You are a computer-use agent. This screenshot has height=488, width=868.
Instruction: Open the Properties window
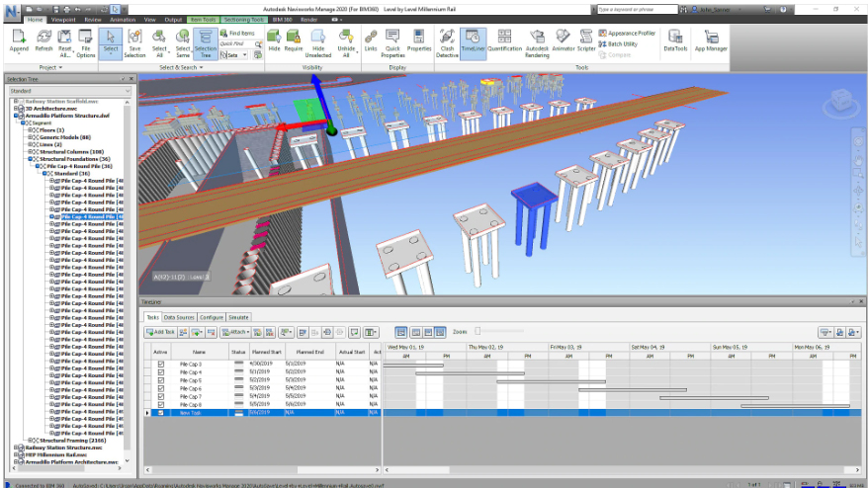(x=419, y=42)
